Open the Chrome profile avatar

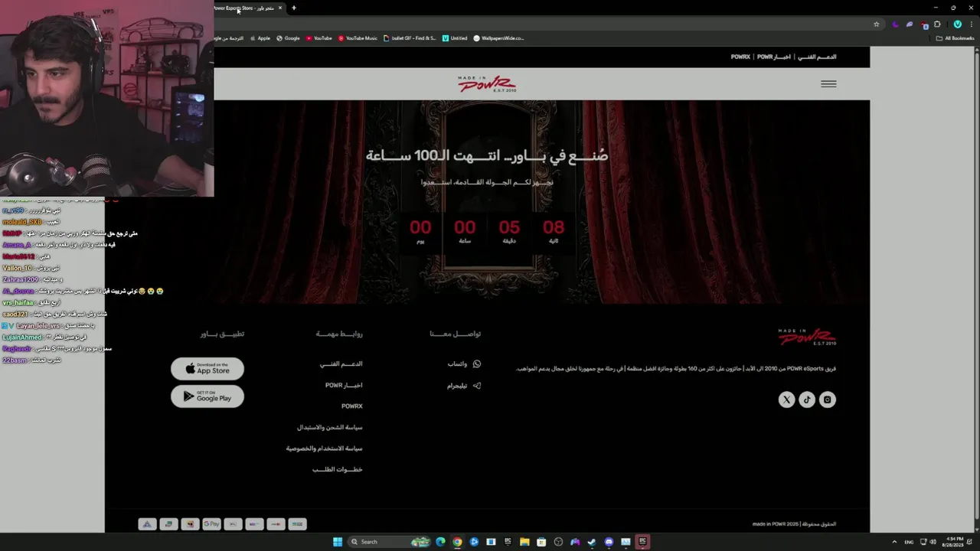pos(957,24)
